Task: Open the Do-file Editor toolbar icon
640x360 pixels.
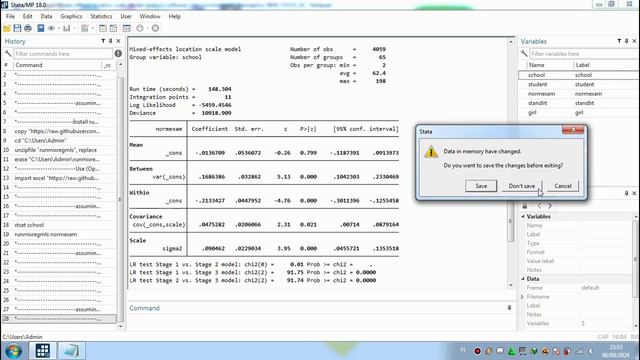Action: 84,28
